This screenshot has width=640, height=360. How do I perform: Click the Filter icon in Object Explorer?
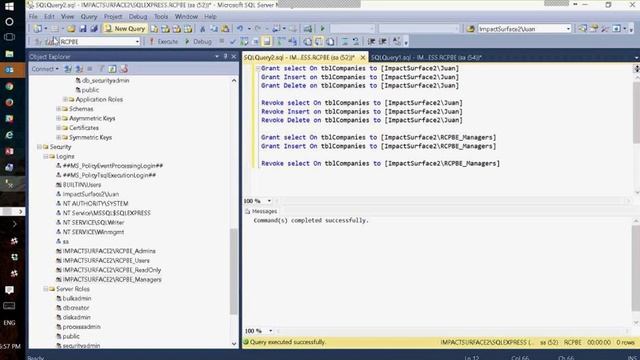coord(101,69)
